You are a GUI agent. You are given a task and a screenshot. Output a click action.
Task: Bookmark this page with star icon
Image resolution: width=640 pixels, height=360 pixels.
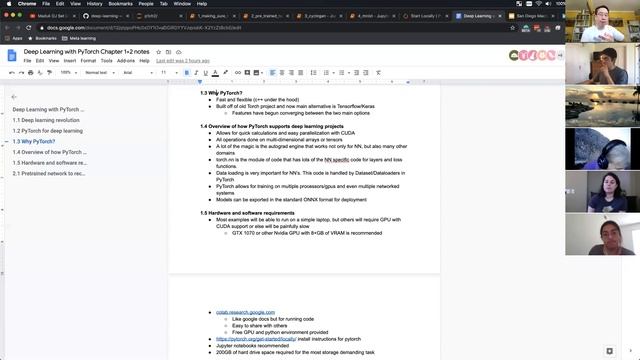pyautogui.click(x=512, y=28)
